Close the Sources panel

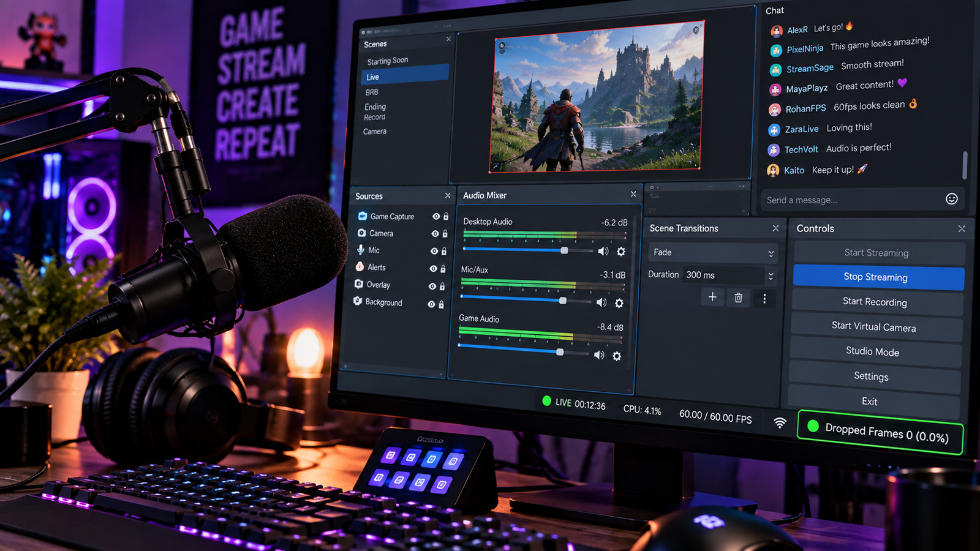coord(448,195)
